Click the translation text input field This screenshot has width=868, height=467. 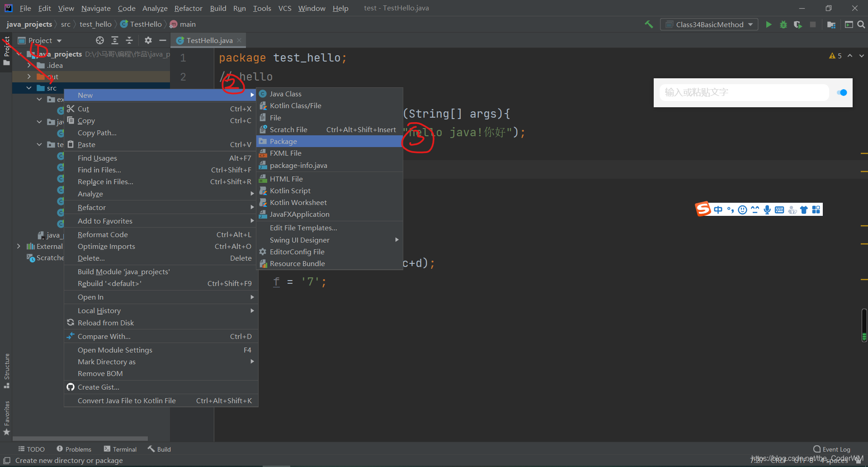744,92
